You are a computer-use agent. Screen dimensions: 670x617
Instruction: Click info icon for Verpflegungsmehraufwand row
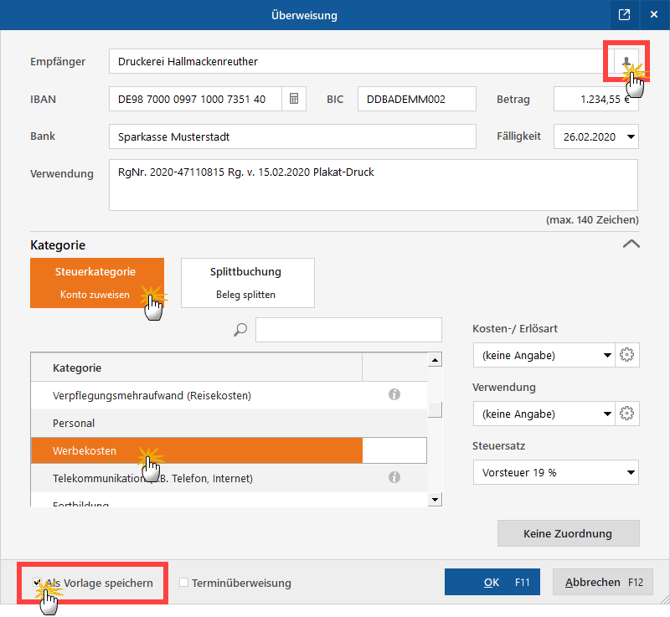click(394, 395)
